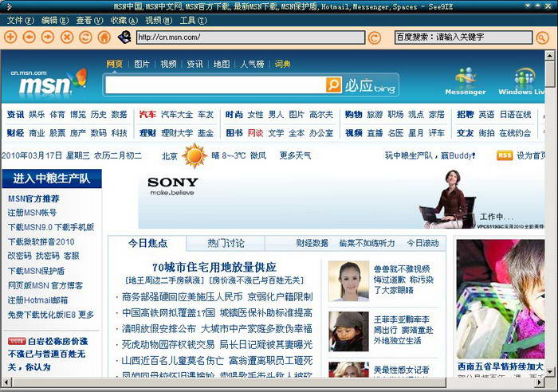Click the 百度搜索 keyword field

[x=463, y=37]
